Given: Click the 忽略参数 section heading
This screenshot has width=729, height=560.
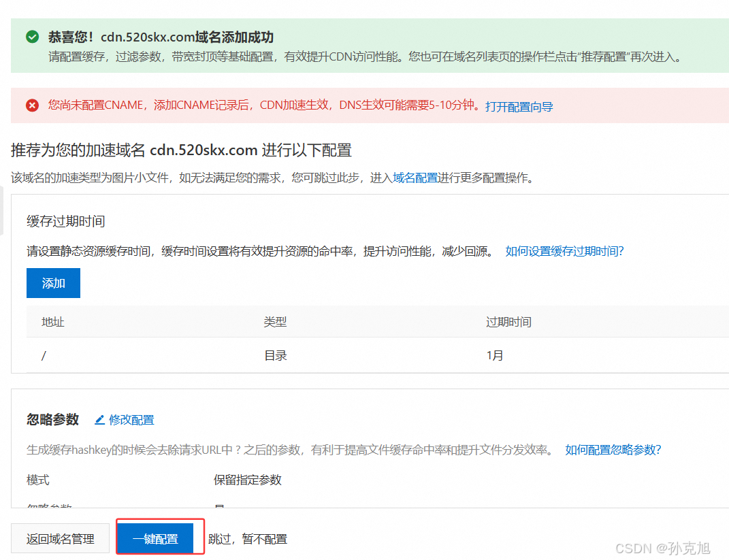Looking at the screenshot, I should pos(52,420).
